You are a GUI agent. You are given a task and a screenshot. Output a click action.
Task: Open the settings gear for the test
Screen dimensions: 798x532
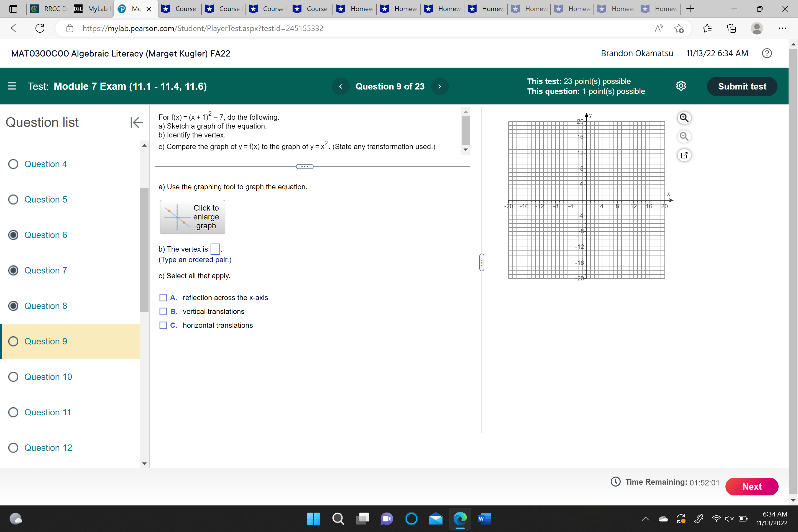click(681, 86)
